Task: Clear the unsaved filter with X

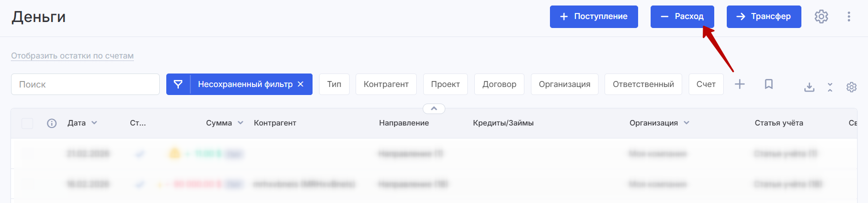Action: click(301, 84)
